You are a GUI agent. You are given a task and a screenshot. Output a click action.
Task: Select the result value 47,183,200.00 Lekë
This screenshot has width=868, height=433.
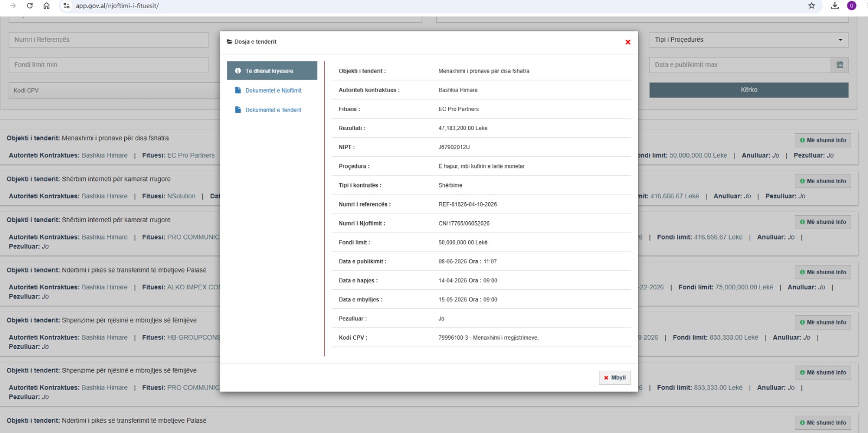tap(463, 128)
